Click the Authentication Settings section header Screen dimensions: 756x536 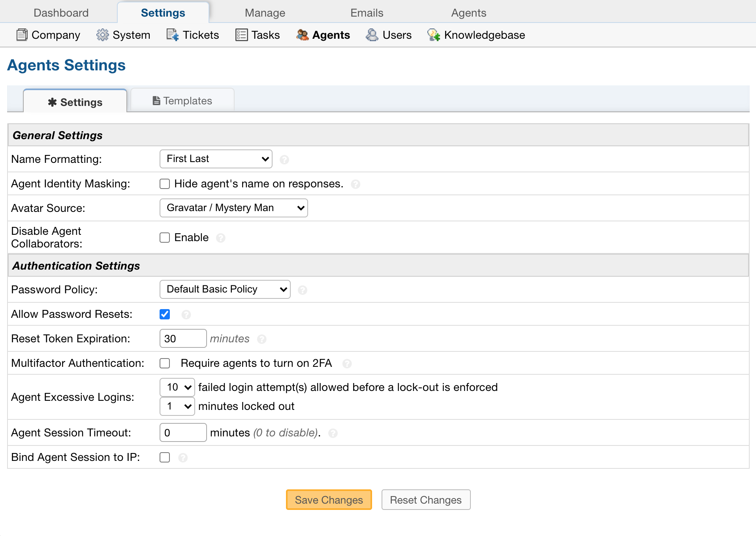[x=378, y=266]
